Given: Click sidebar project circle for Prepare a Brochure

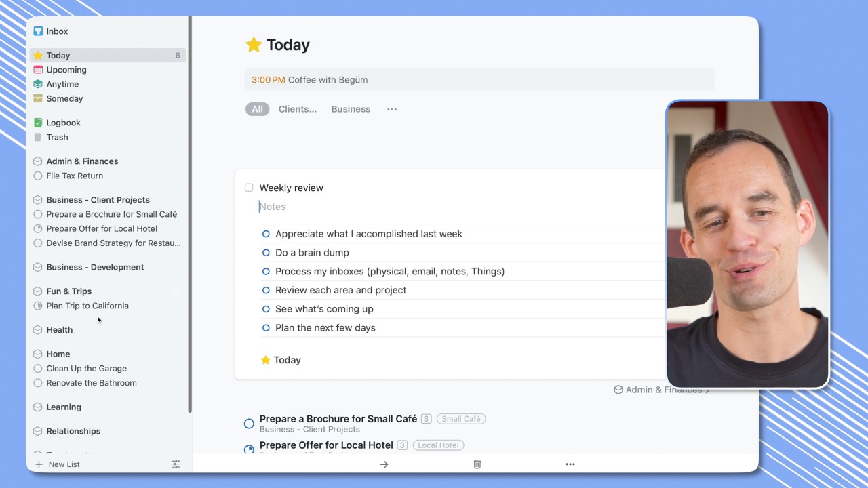Looking at the screenshot, I should [x=38, y=214].
